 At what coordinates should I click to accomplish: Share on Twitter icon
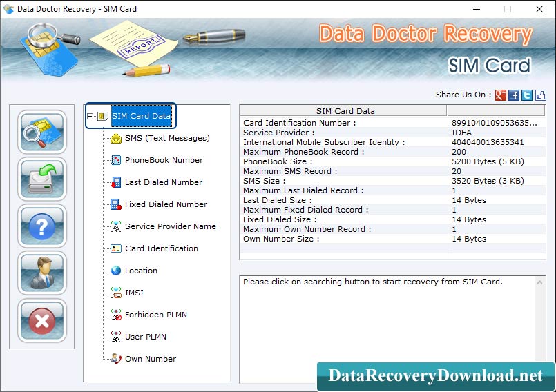coord(527,95)
